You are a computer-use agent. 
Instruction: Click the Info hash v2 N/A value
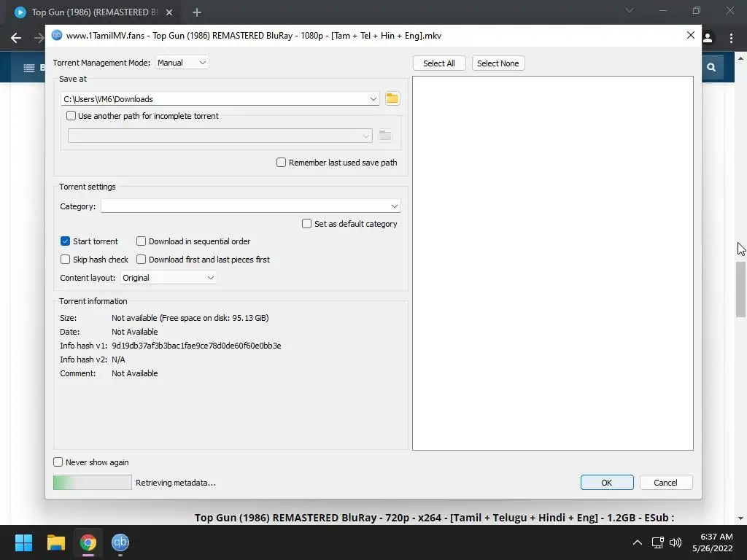(118, 359)
